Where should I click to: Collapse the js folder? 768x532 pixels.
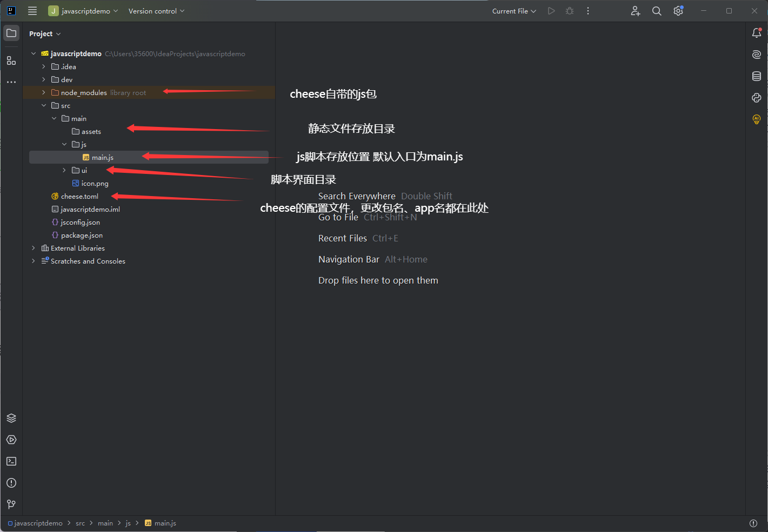64,144
